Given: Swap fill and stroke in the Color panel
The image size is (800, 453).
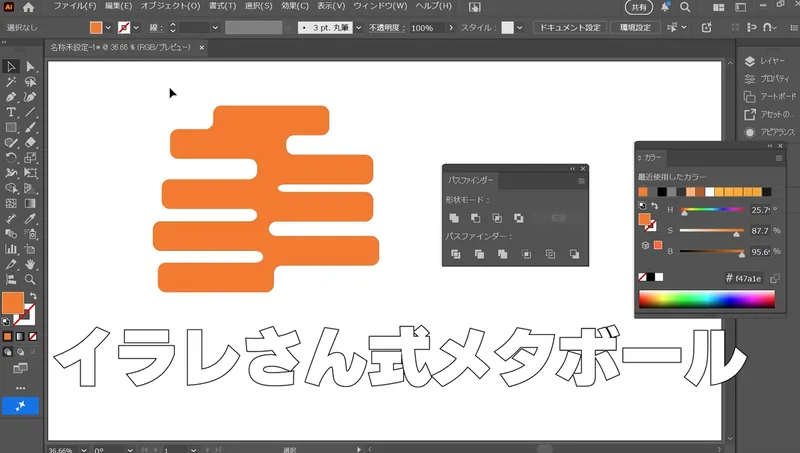Looking at the screenshot, I should [654, 206].
